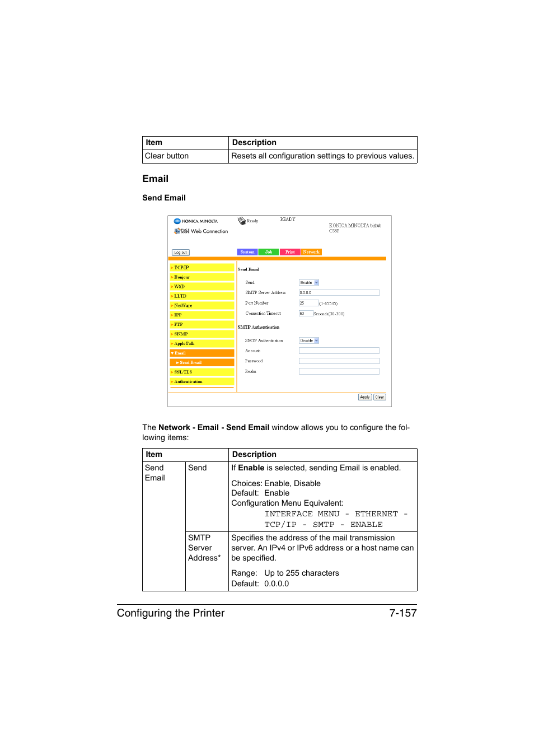This screenshot has width=534, height=756.
Task: Switch to the Print tab
Action: pos(290,252)
